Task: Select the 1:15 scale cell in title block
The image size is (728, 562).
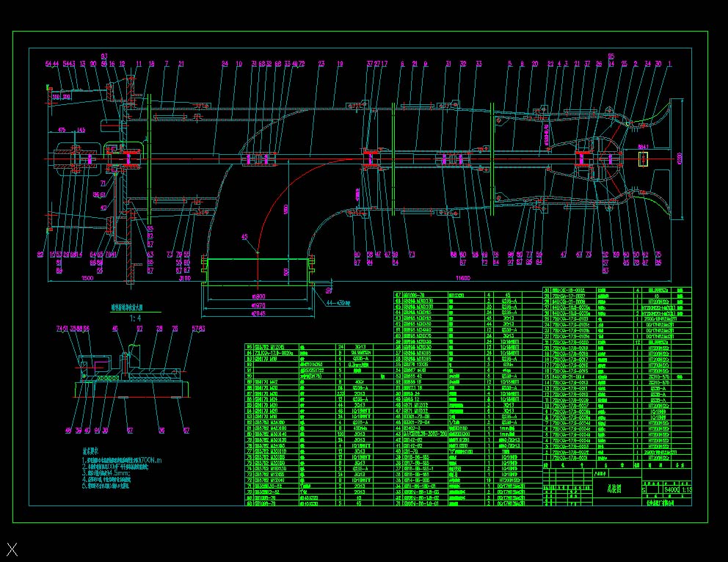Action: [x=686, y=489]
